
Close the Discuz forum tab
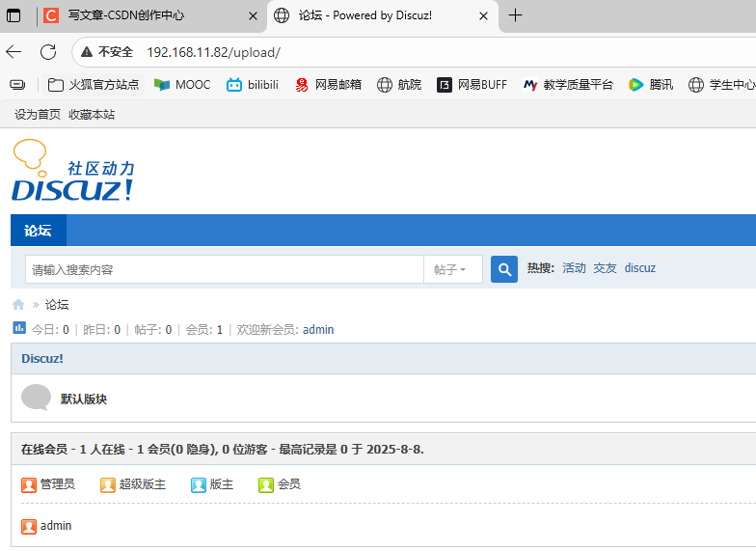pyautogui.click(x=484, y=15)
